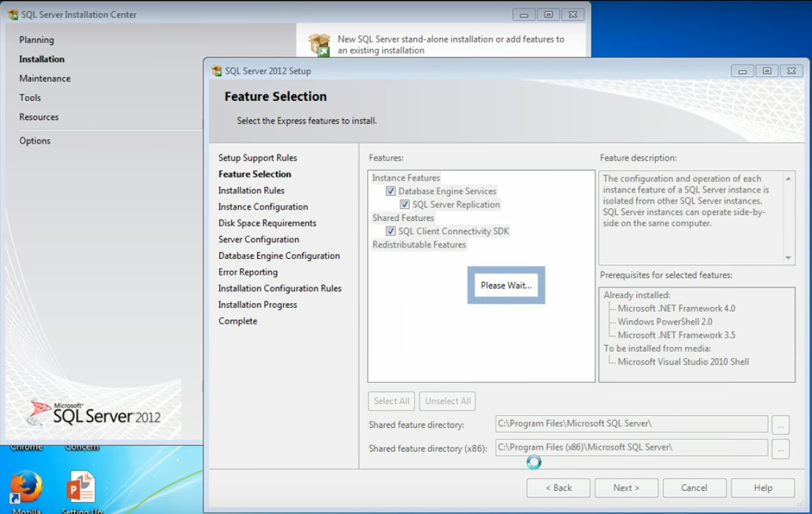Uncheck the SQL Server Replication checkbox
812x514 pixels.
tap(404, 205)
